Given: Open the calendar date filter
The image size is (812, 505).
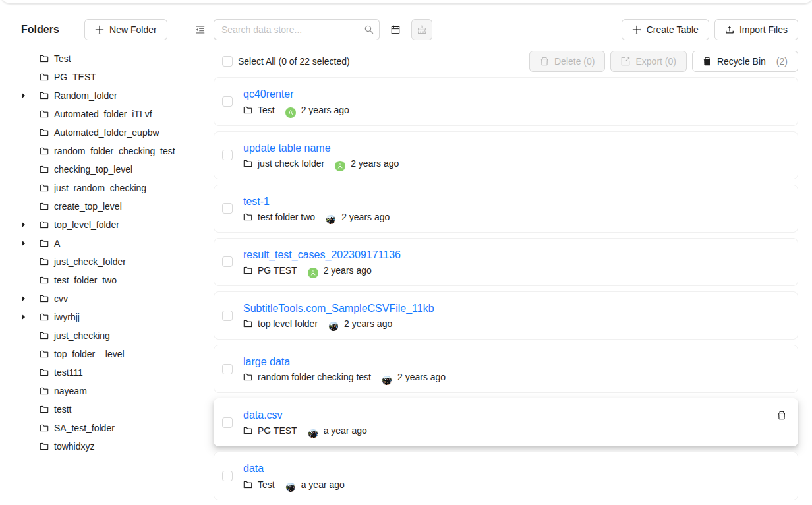Looking at the screenshot, I should point(395,30).
